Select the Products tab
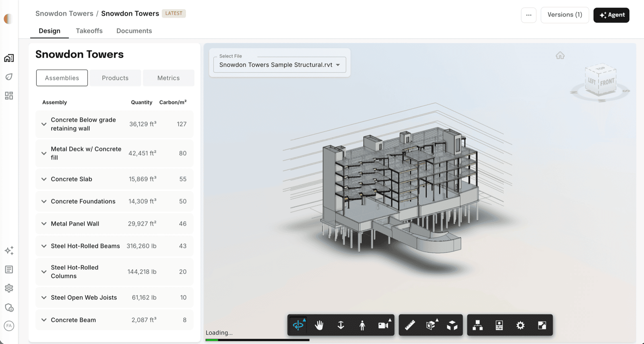This screenshot has width=644, height=344. [115, 78]
